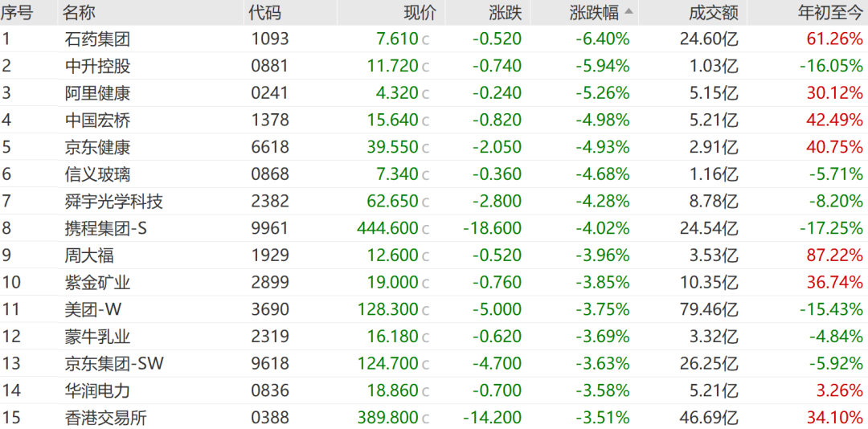The image size is (868, 429).
Task: Click stock name 美团-W
Action: coord(93,309)
